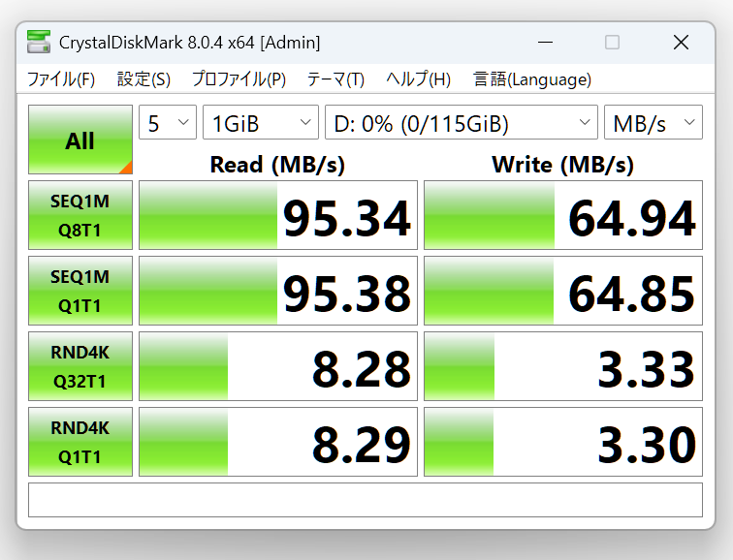Open the 言語(Language) menu

coord(532,78)
